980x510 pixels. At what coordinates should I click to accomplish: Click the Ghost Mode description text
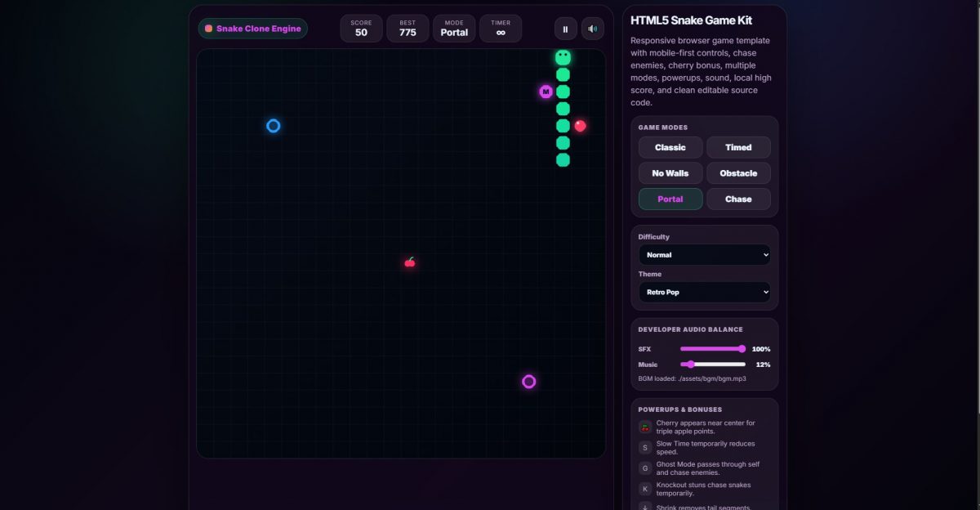[x=708, y=468]
